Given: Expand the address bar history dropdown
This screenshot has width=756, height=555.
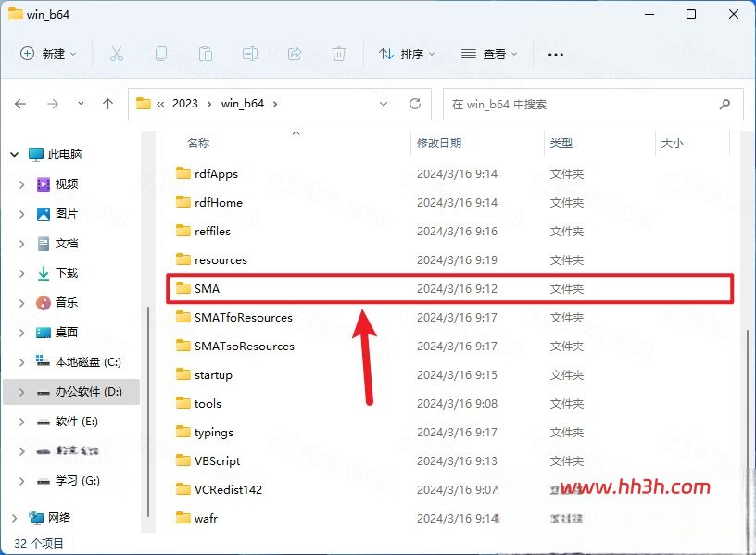Looking at the screenshot, I should pyautogui.click(x=384, y=104).
